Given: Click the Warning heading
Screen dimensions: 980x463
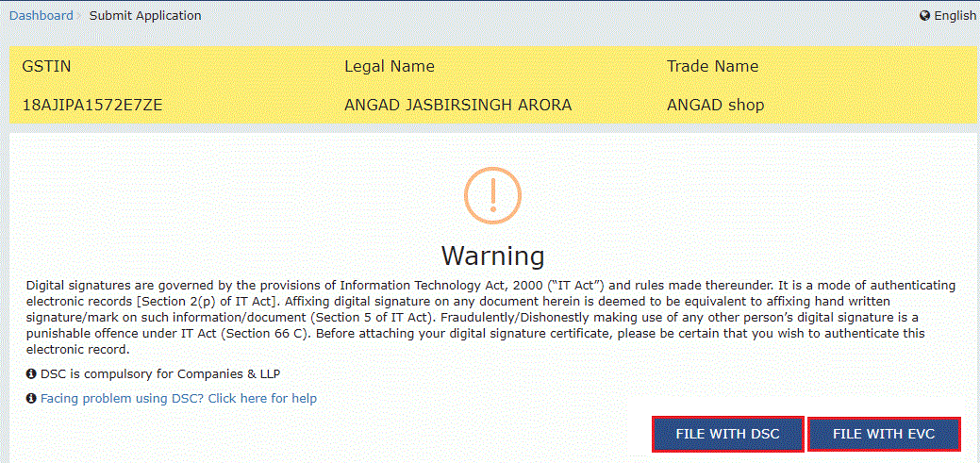Looking at the screenshot, I should 492,256.
